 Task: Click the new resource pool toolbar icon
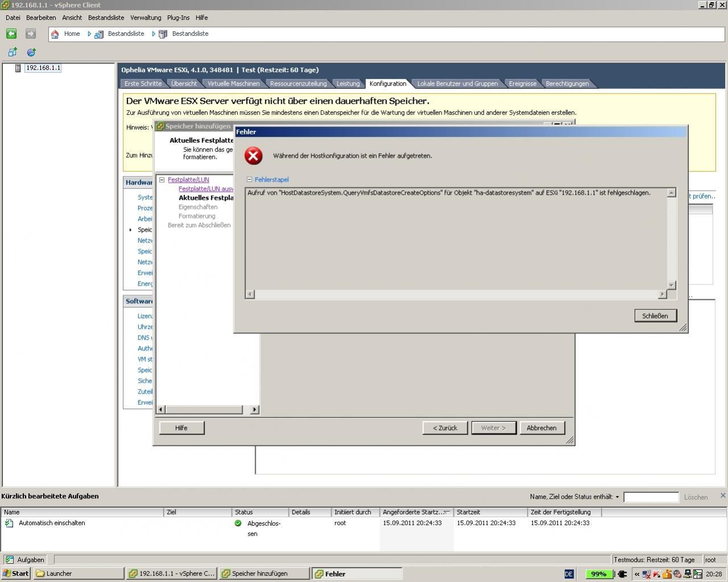pos(31,52)
